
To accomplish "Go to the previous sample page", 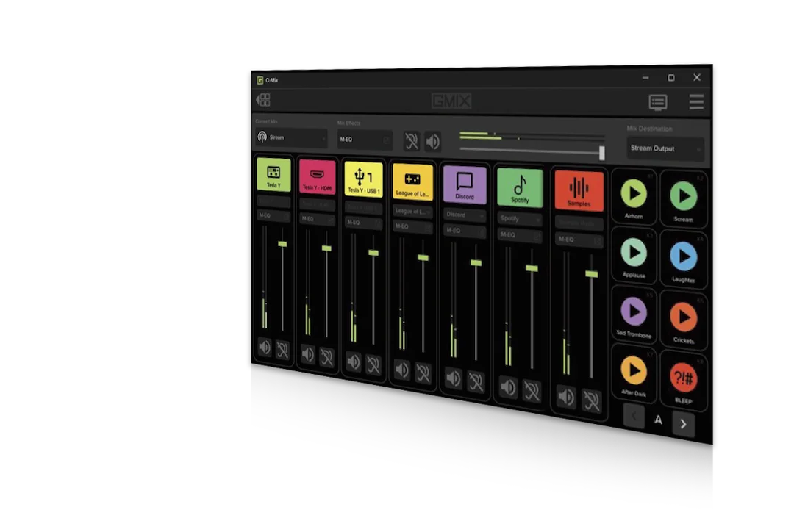I will [634, 417].
